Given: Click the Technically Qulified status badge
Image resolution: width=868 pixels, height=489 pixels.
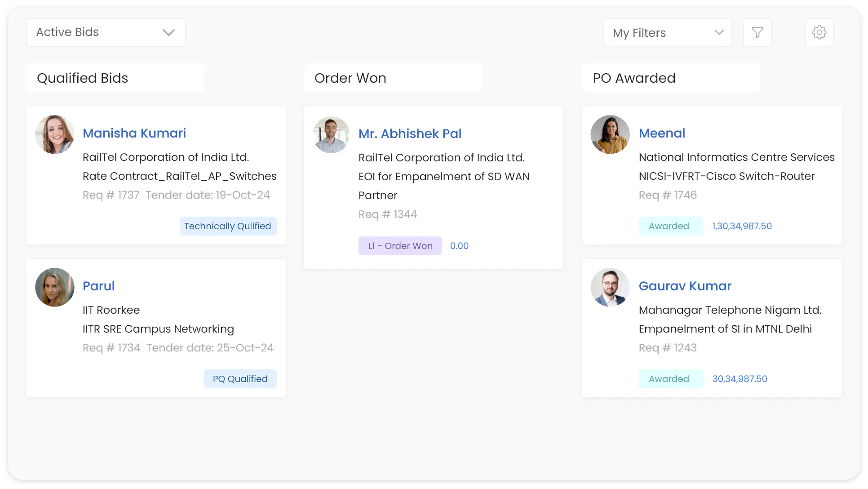Looking at the screenshot, I should [x=228, y=226].
